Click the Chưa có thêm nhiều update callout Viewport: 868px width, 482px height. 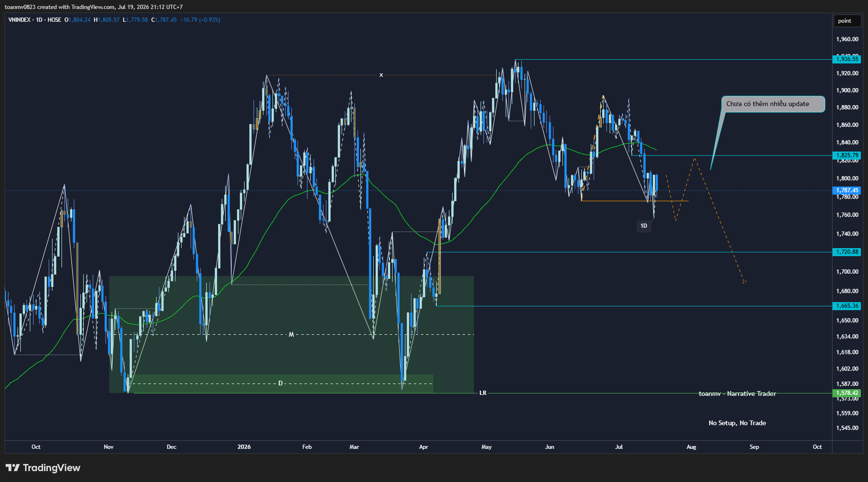(x=773, y=104)
